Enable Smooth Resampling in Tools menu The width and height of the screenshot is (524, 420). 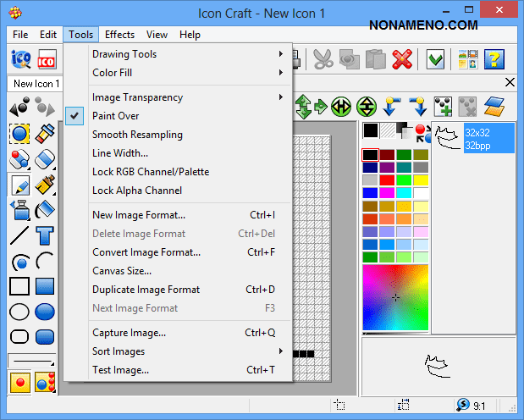click(137, 135)
